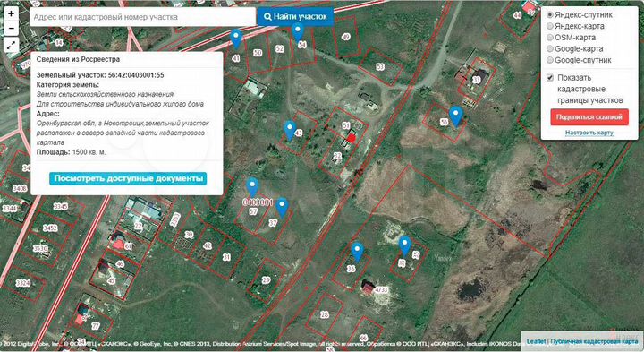Click parcel label 77 on map
644x352 pixels.
(96, 326)
